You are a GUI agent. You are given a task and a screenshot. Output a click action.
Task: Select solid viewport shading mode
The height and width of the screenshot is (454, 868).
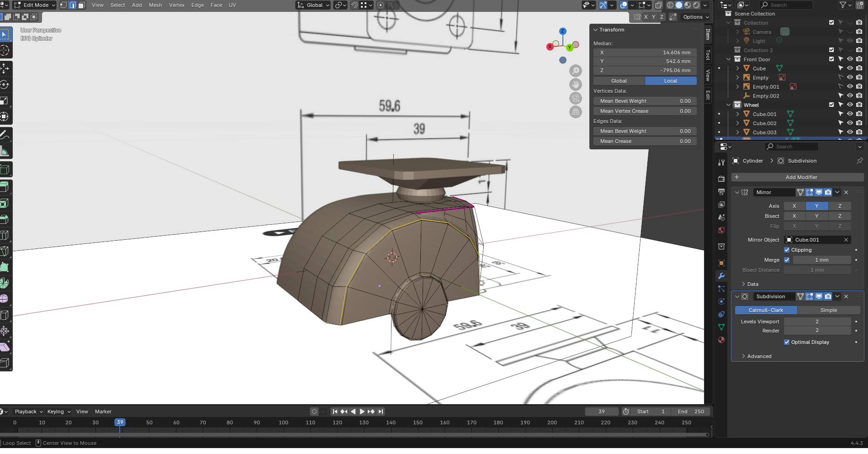coord(679,5)
